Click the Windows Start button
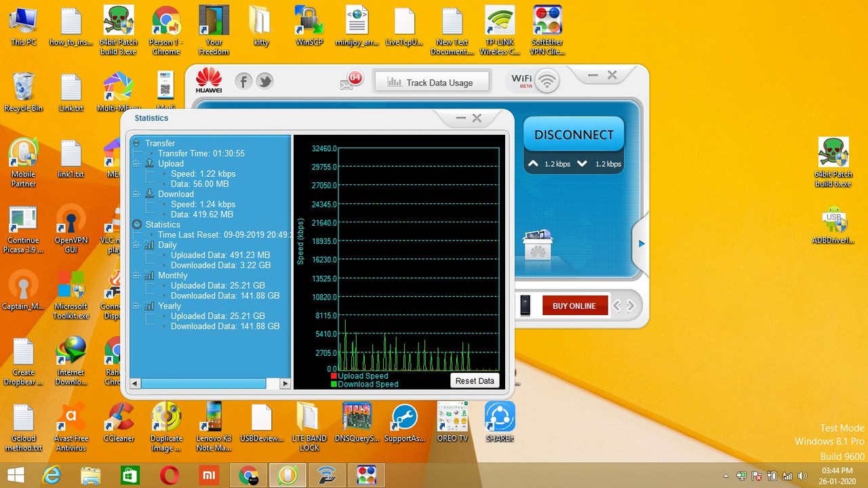The image size is (868, 488). [16, 476]
